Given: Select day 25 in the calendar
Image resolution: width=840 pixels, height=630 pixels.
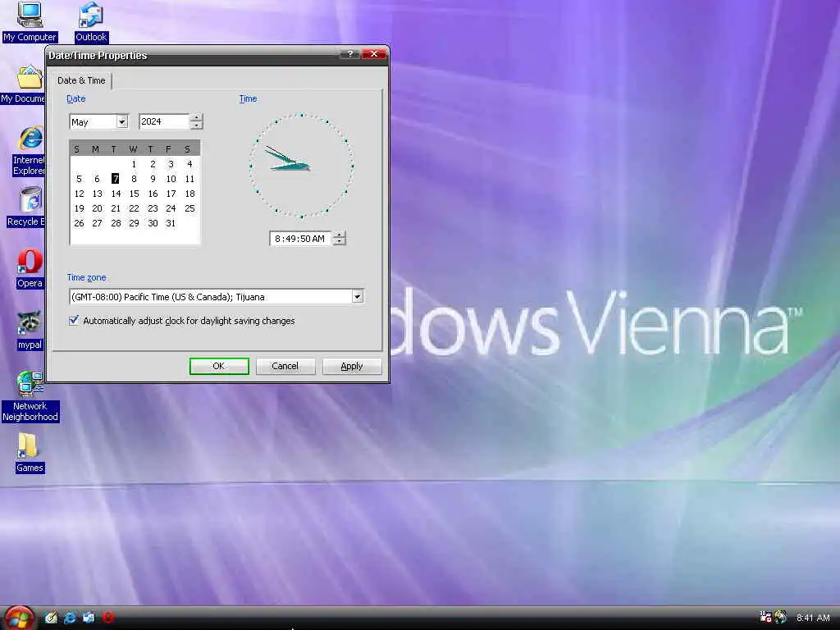Looking at the screenshot, I should [x=189, y=208].
